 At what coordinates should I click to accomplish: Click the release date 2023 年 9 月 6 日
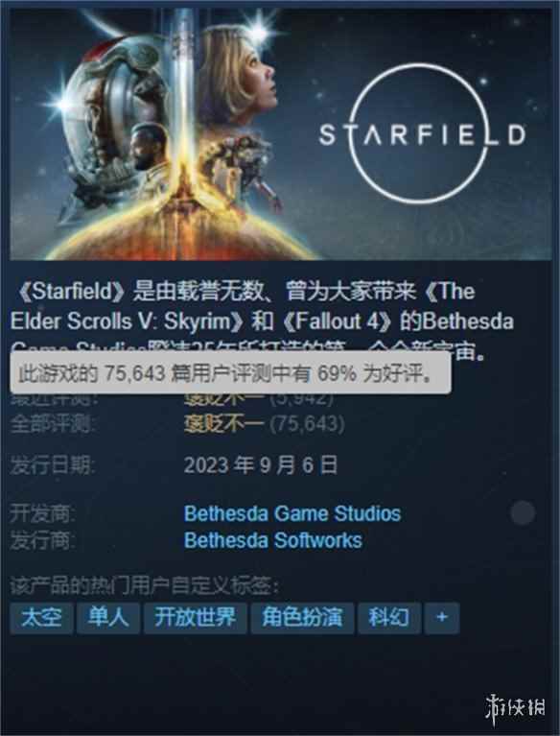pos(261,465)
